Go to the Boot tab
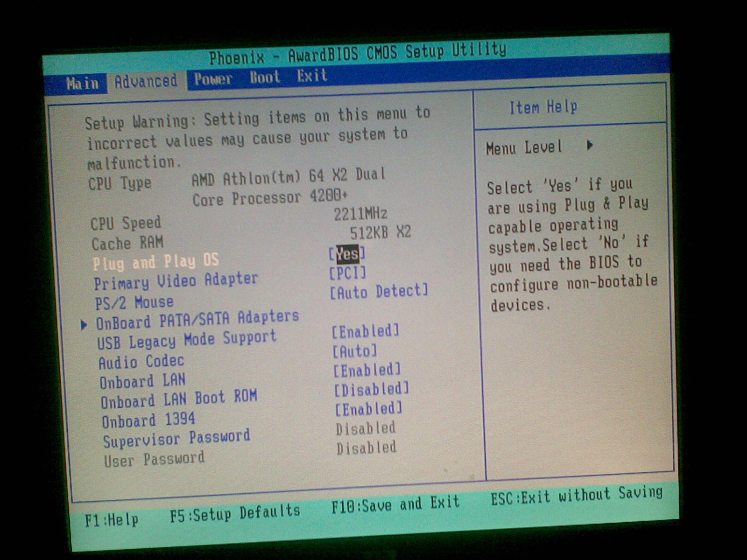The width and height of the screenshot is (747, 560). click(265, 77)
